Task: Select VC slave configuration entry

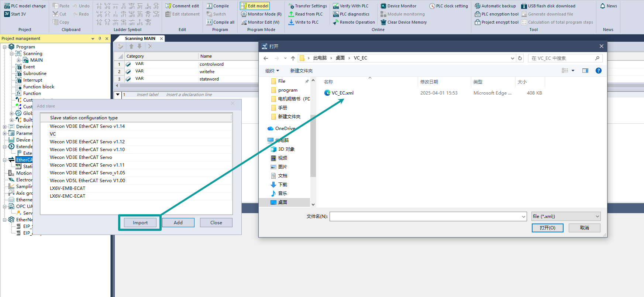Action: click(x=53, y=134)
